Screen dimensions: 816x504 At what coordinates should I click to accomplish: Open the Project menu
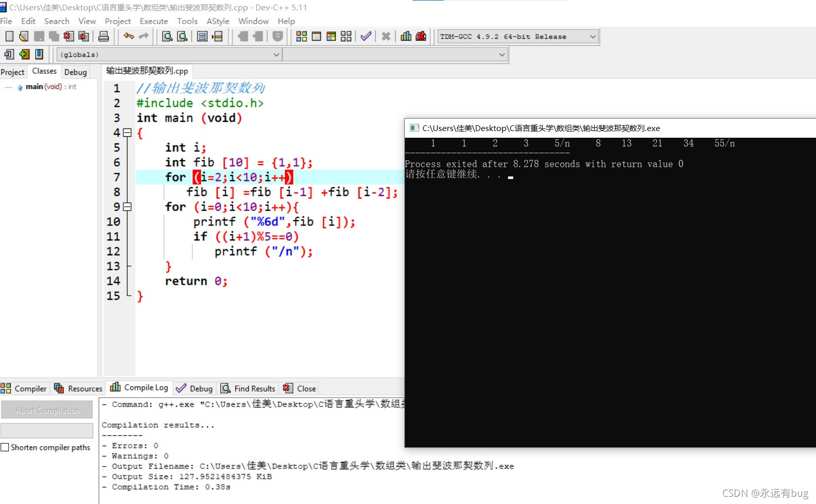(118, 21)
